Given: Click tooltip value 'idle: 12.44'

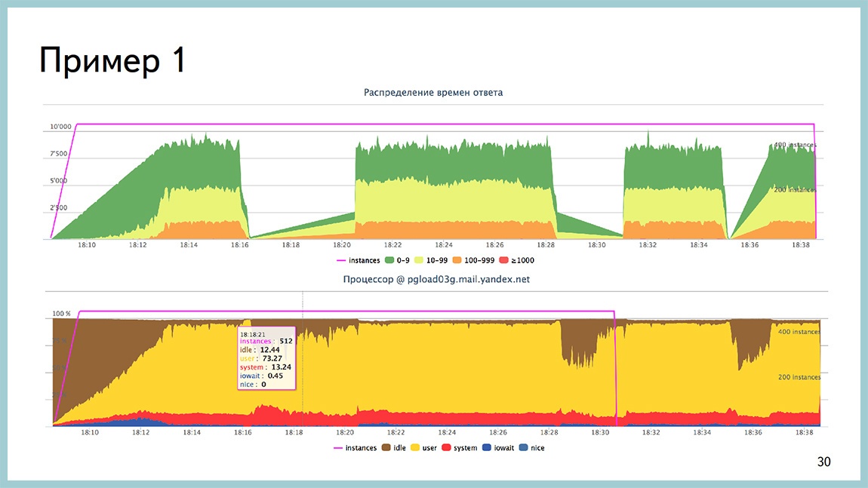Looking at the screenshot, I should click(260, 350).
